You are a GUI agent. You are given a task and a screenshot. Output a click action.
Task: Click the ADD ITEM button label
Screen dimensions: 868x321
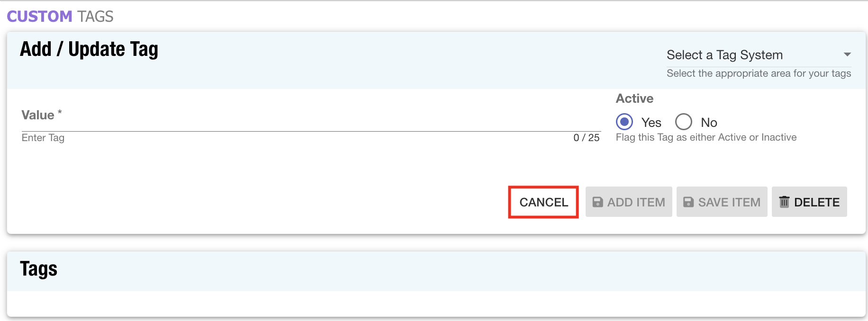tap(636, 202)
